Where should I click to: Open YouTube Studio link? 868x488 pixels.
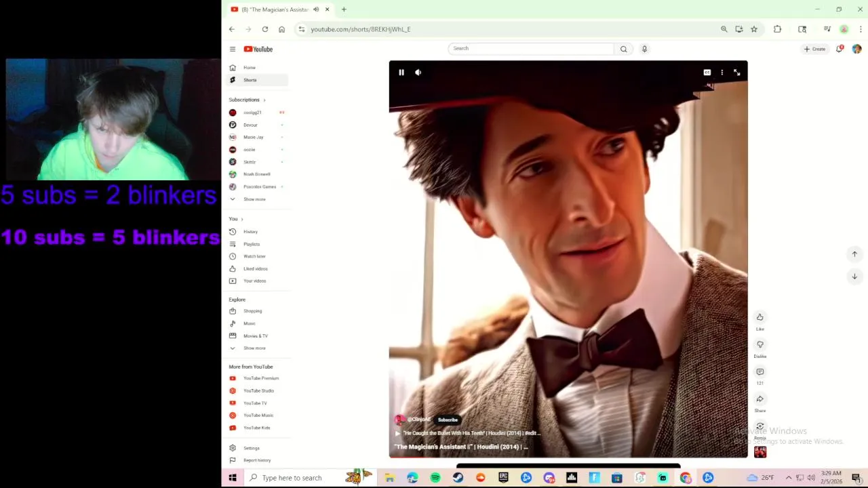point(257,390)
